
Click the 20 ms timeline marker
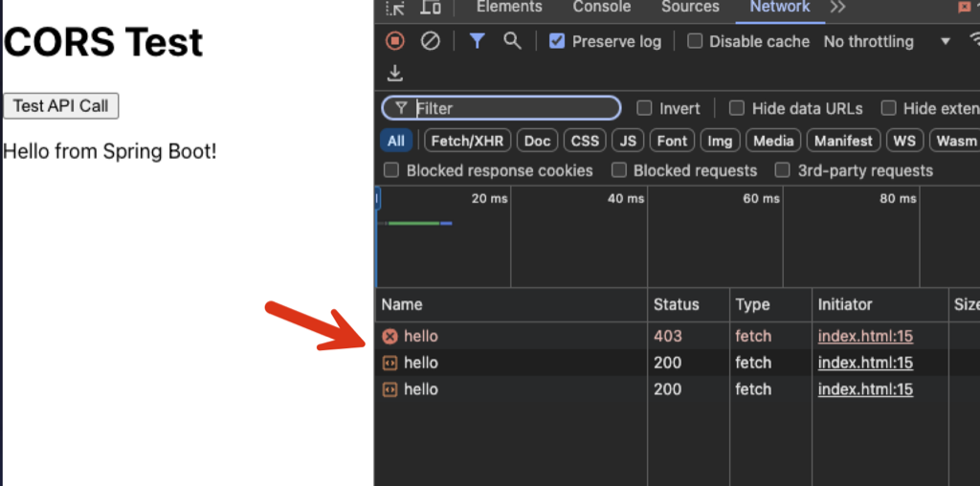pos(489,199)
